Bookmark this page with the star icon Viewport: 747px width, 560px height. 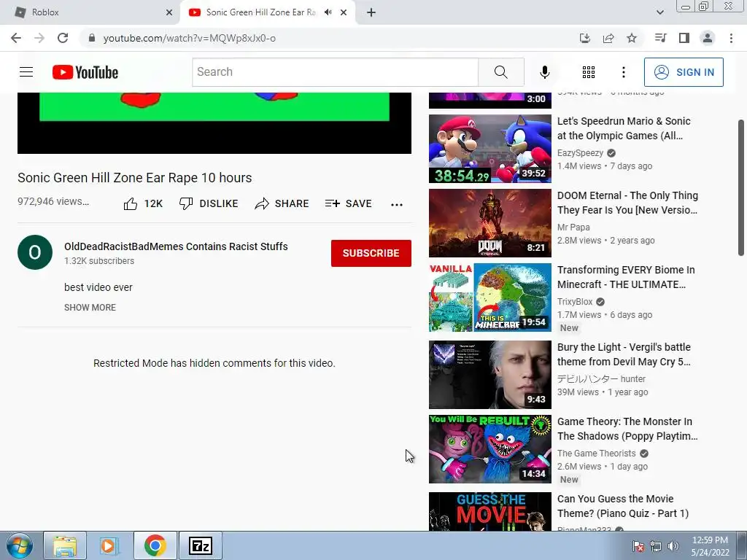tap(632, 38)
